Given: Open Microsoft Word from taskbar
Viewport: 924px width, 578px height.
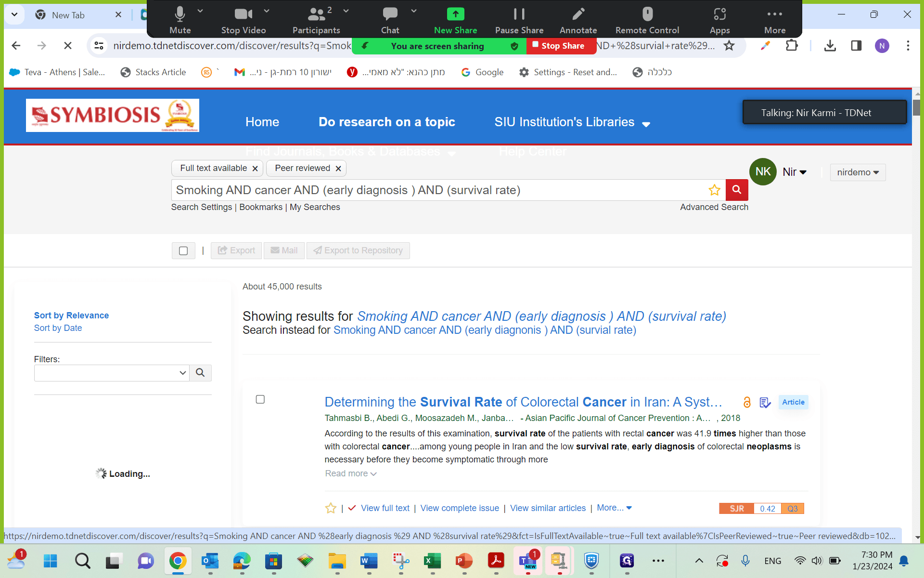Looking at the screenshot, I should [369, 561].
